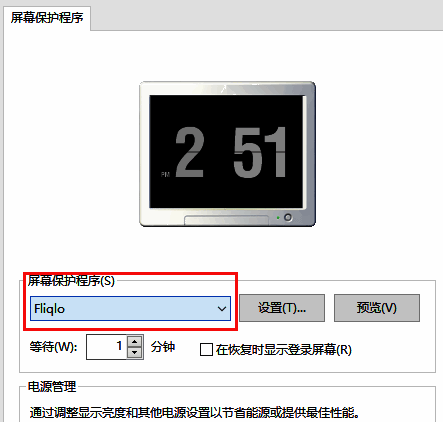Image resolution: width=443 pixels, height=422 pixels.
Task: Select the 屏幕保护程序 tab
Action: pyautogui.click(x=47, y=18)
